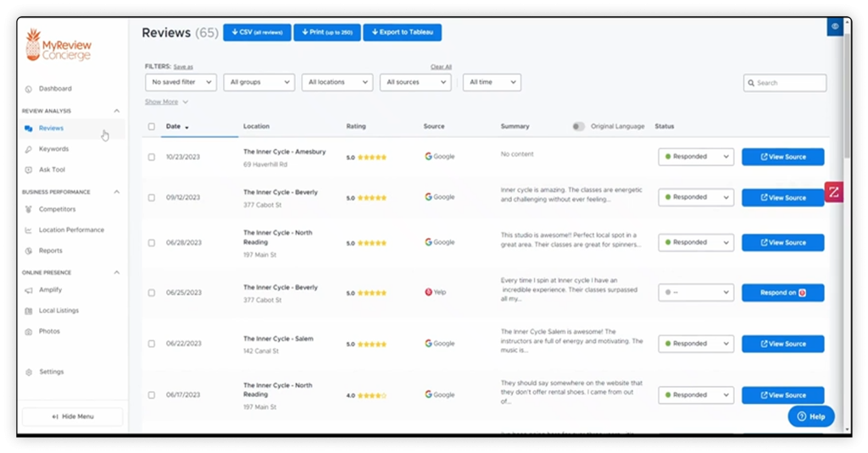Click the Competitors icon in sidebar

pyautogui.click(x=28, y=210)
